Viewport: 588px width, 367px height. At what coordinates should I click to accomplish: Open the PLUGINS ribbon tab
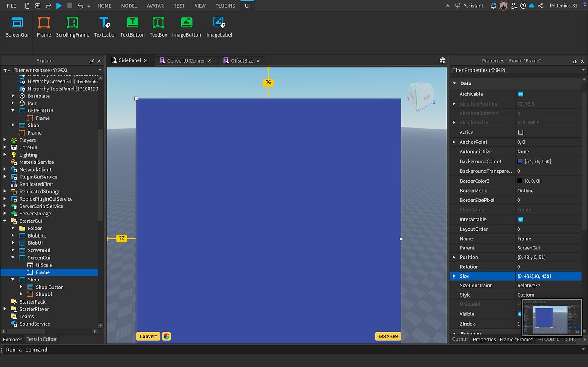click(225, 6)
